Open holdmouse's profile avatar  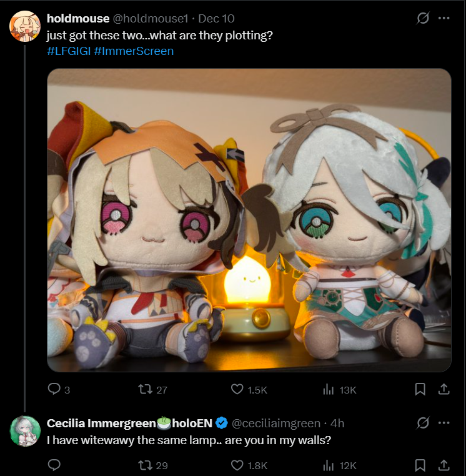point(25,26)
